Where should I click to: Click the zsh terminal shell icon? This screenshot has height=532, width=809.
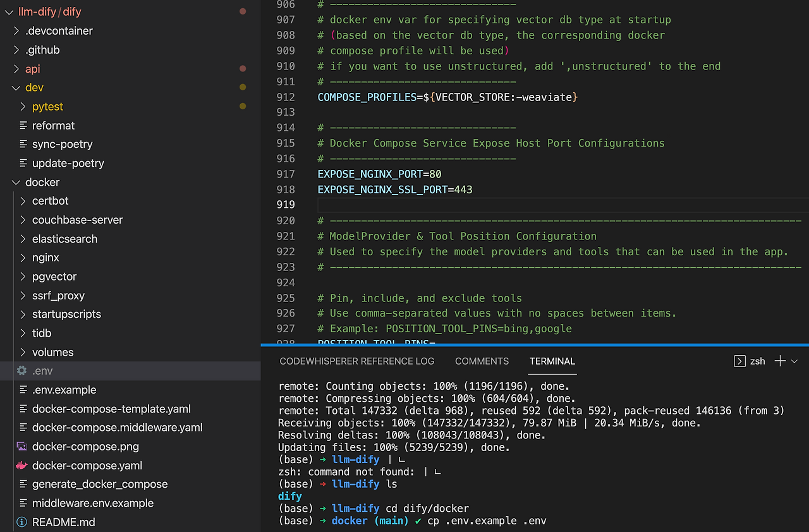coord(739,361)
